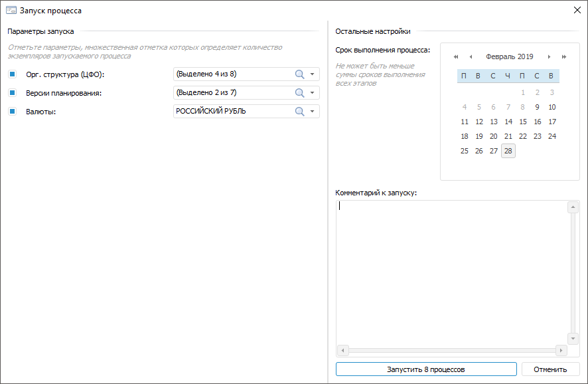Select February 14 in calendar

pyautogui.click(x=508, y=122)
